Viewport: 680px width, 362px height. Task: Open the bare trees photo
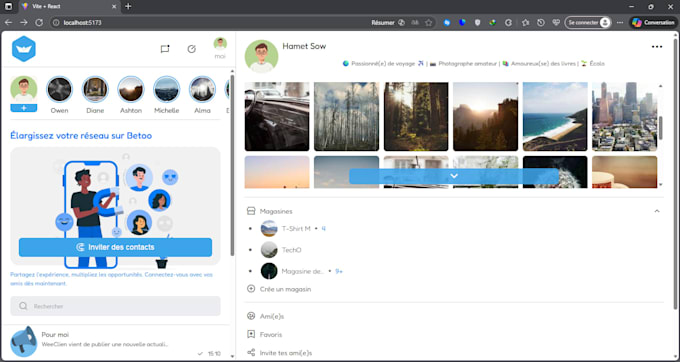point(347,117)
